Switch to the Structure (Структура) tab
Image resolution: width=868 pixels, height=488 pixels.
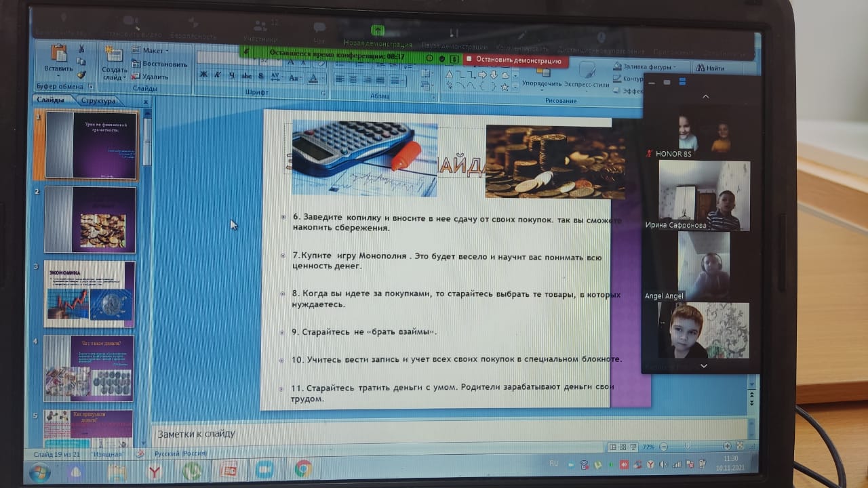click(98, 101)
